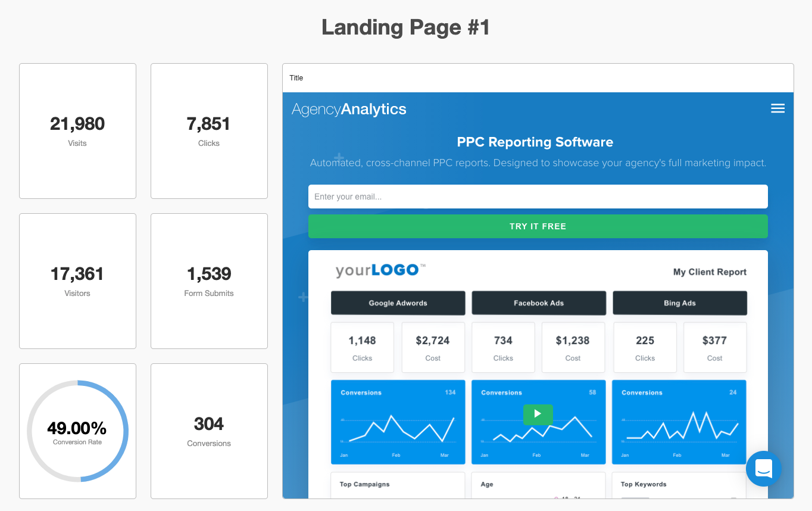
Task: Click the $1,238 Cost stat box
Action: click(x=573, y=348)
